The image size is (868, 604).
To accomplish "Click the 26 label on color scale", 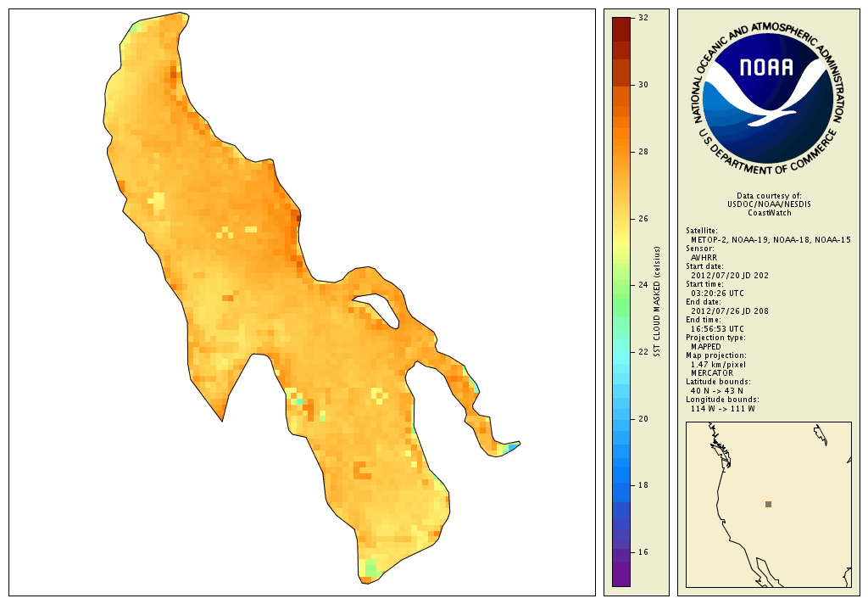I will tap(643, 219).
